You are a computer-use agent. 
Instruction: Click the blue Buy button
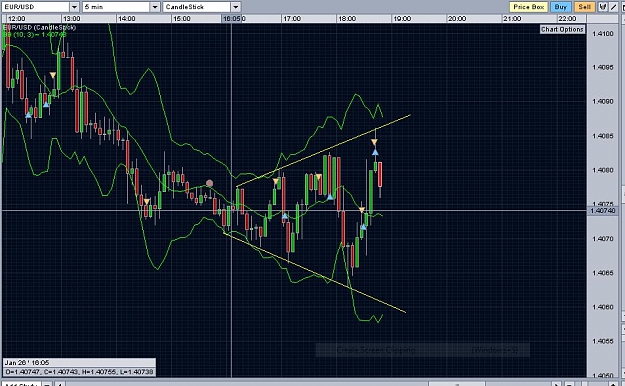560,7
